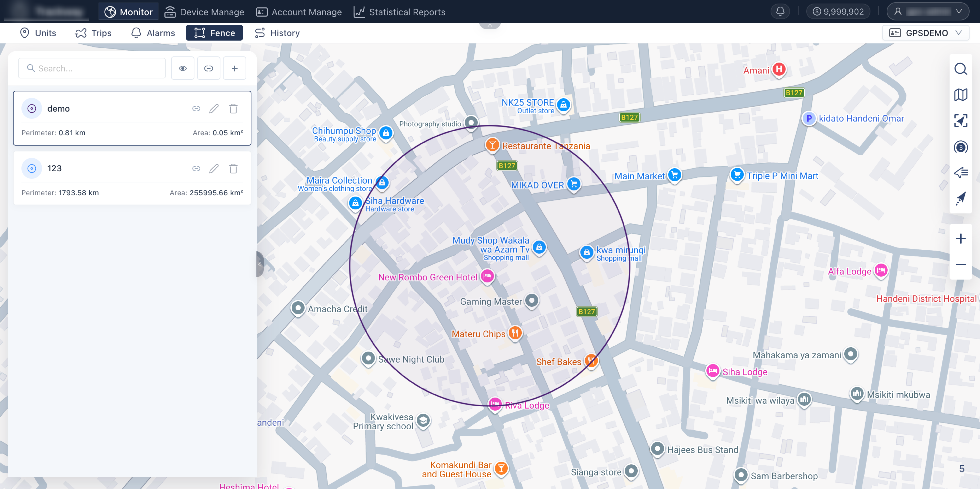
Task: Collapse the top header bar handle
Action: tap(490, 25)
